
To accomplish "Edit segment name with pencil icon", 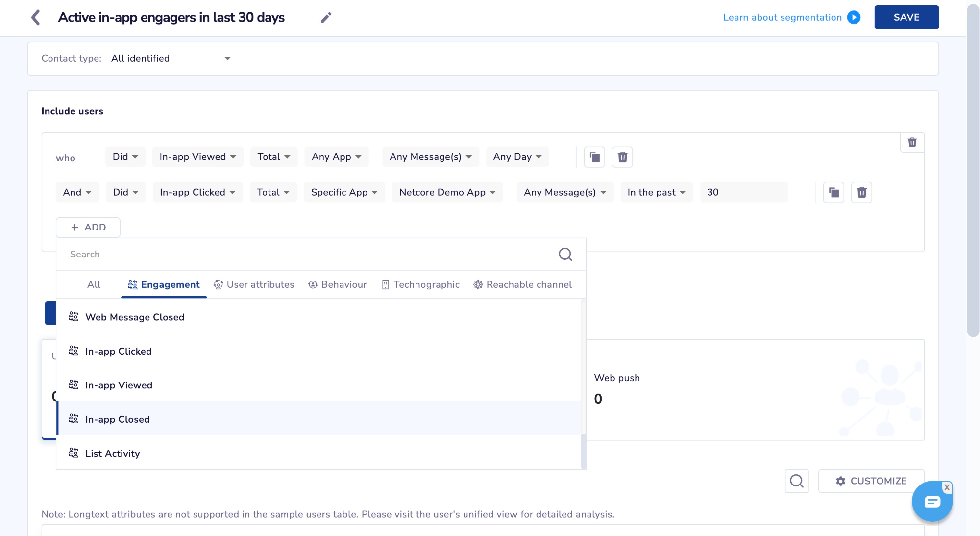I will pos(326,18).
